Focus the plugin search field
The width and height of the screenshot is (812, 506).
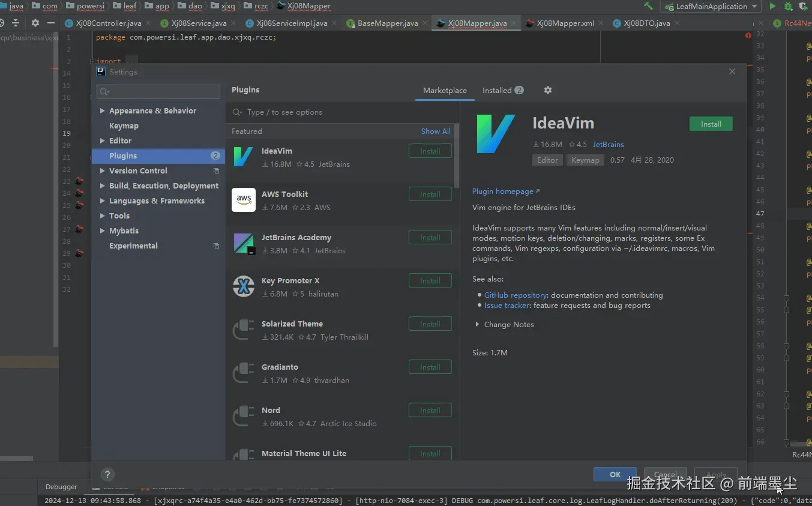pos(342,112)
